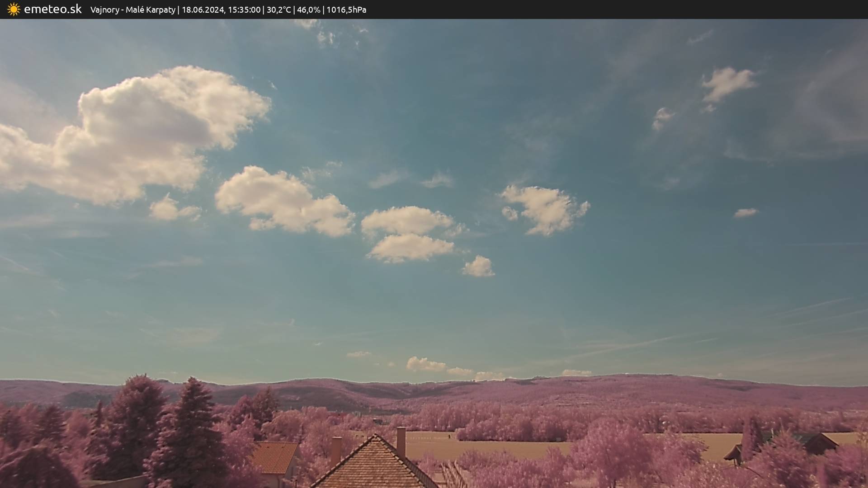This screenshot has height=488, width=868.
Task: Click the emeteo.sk site name
Action: tap(53, 9)
